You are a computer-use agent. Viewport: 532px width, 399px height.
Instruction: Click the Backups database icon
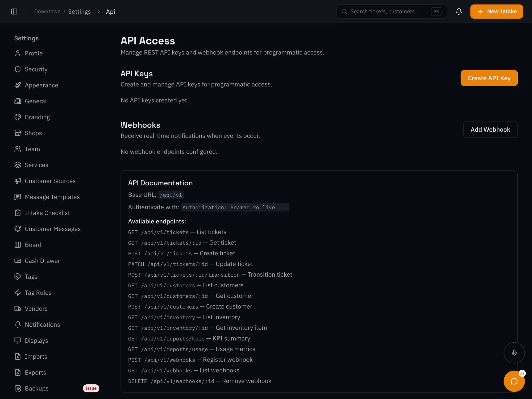[x=18, y=388]
